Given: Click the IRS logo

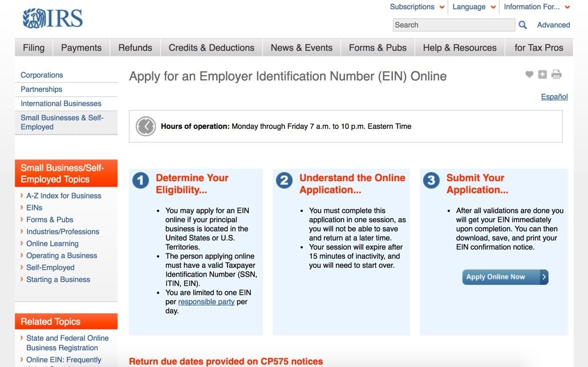Looking at the screenshot, I should point(52,18).
